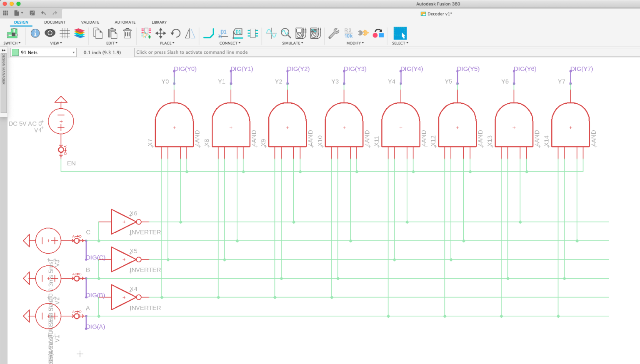Select the Move tool in Place group
This screenshot has height=364, width=640.
click(160, 33)
